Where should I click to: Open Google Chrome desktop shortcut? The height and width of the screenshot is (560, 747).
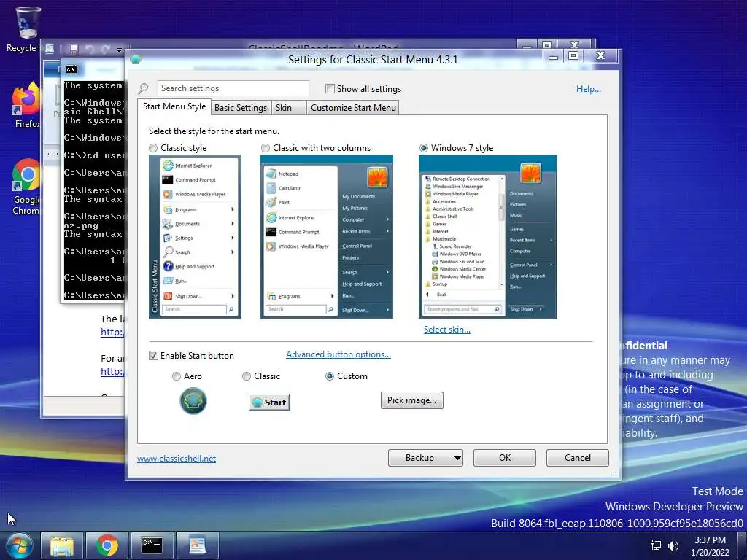[26, 187]
